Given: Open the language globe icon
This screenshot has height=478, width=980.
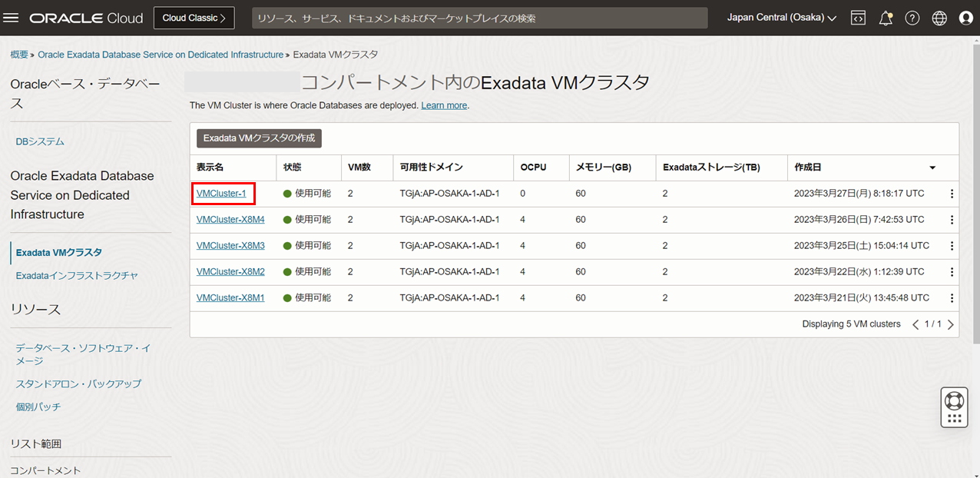Looking at the screenshot, I should [939, 18].
